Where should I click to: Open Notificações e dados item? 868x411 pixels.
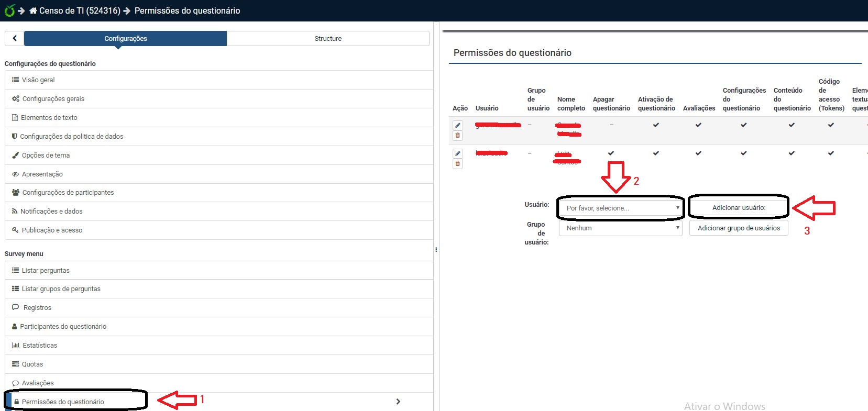pos(219,211)
